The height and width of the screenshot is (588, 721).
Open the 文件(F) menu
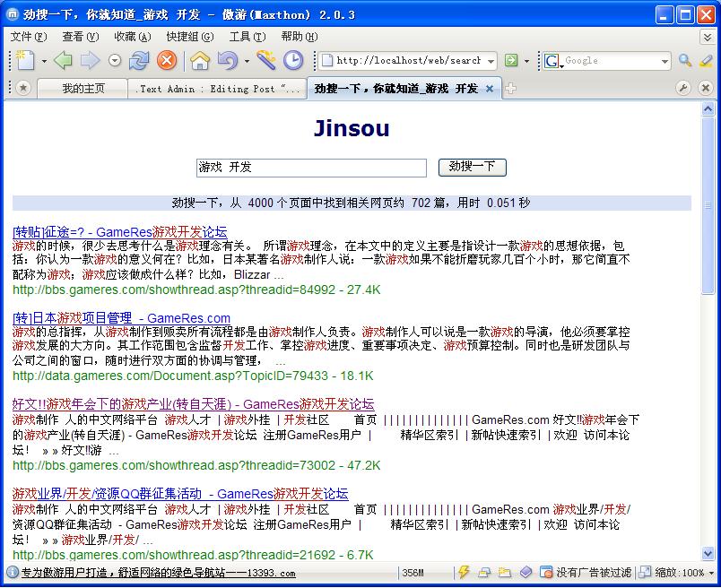[x=29, y=37]
